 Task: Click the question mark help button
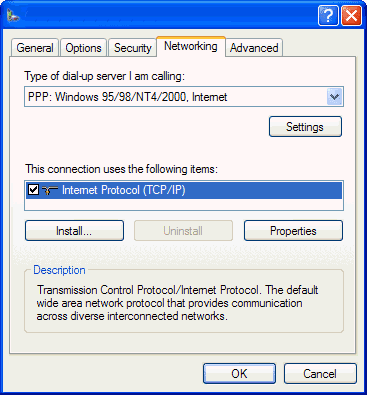coord(328,15)
